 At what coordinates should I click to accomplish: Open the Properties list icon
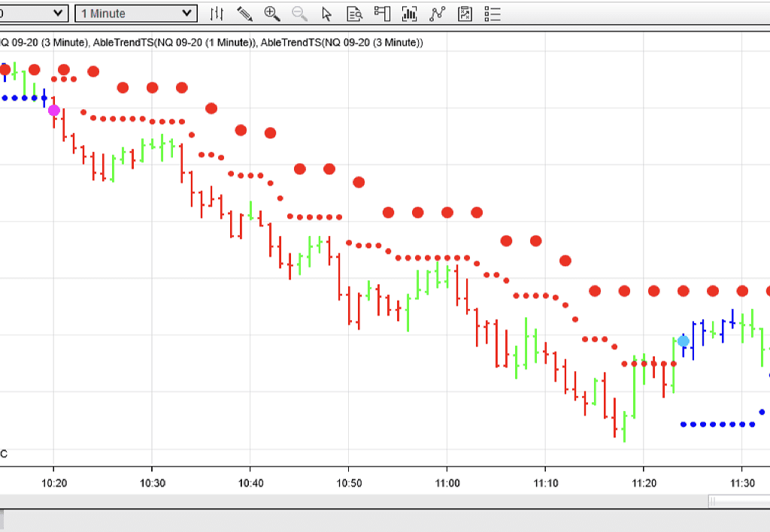tap(493, 14)
